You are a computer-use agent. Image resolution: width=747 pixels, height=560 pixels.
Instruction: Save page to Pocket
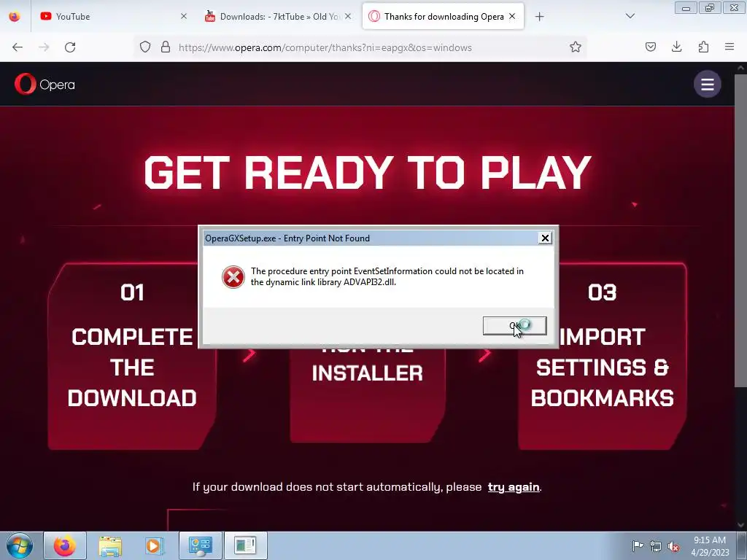point(651,47)
